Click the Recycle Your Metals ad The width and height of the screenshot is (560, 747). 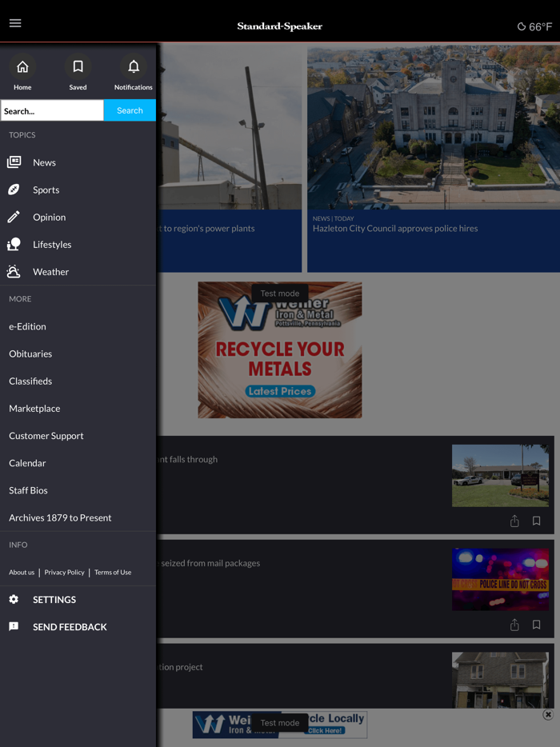280,350
